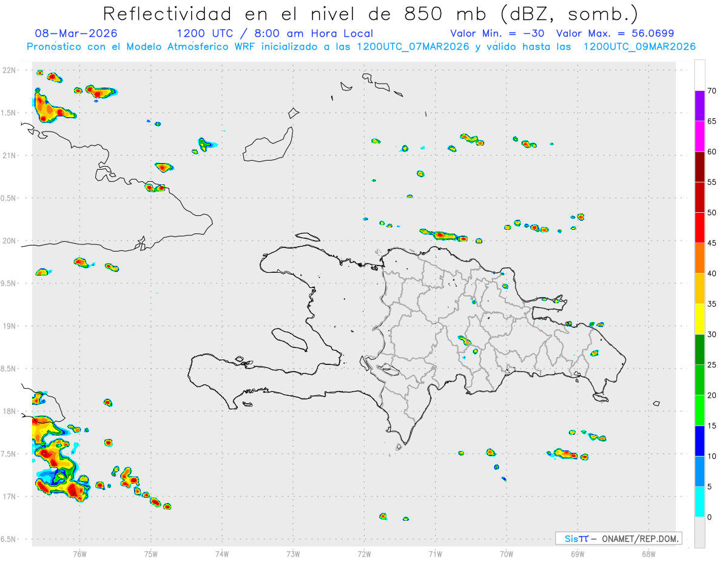This screenshot has height=562, width=728.
Task: Click the '21N' latitude label
Action: pos(10,155)
